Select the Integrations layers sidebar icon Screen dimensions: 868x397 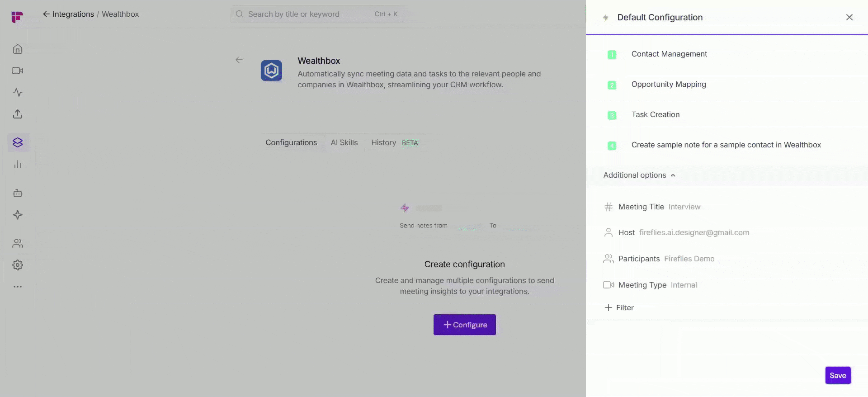click(18, 142)
